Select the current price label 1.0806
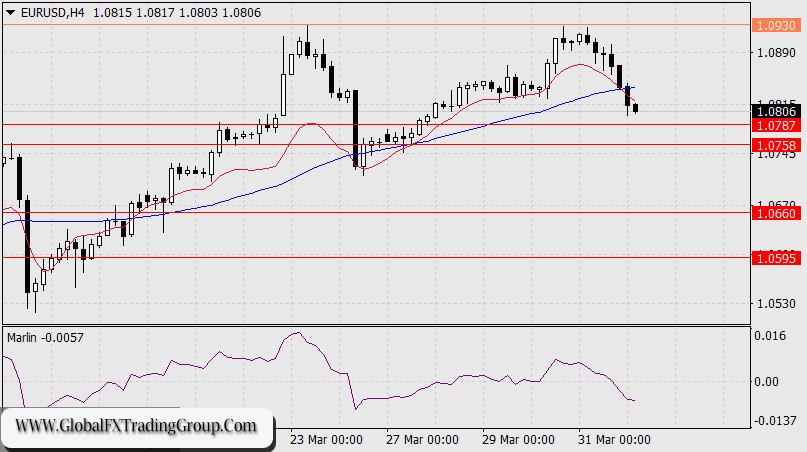This screenshot has height=452, width=807. 776,111
